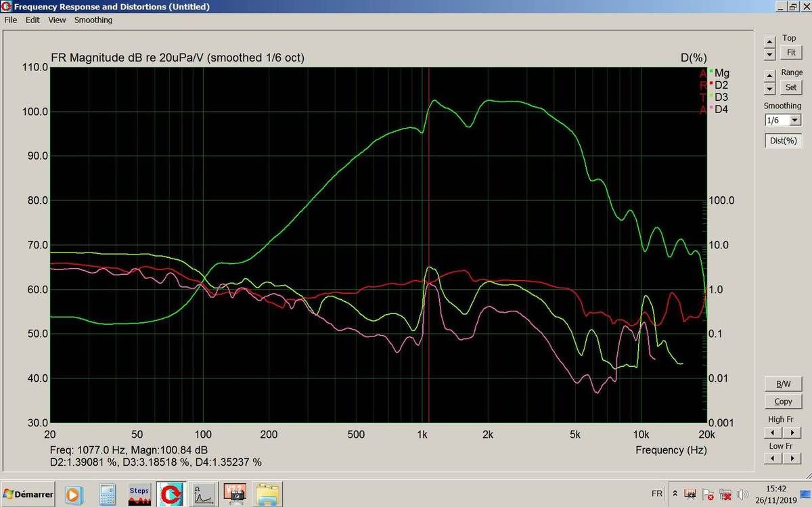Show hidden system tray icons
812x507 pixels.
click(675, 494)
